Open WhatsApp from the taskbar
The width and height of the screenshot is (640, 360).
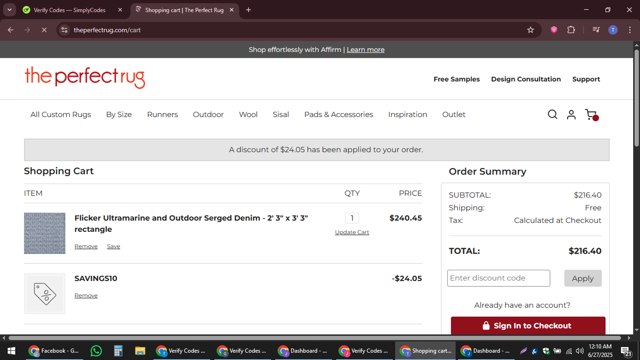(96, 351)
